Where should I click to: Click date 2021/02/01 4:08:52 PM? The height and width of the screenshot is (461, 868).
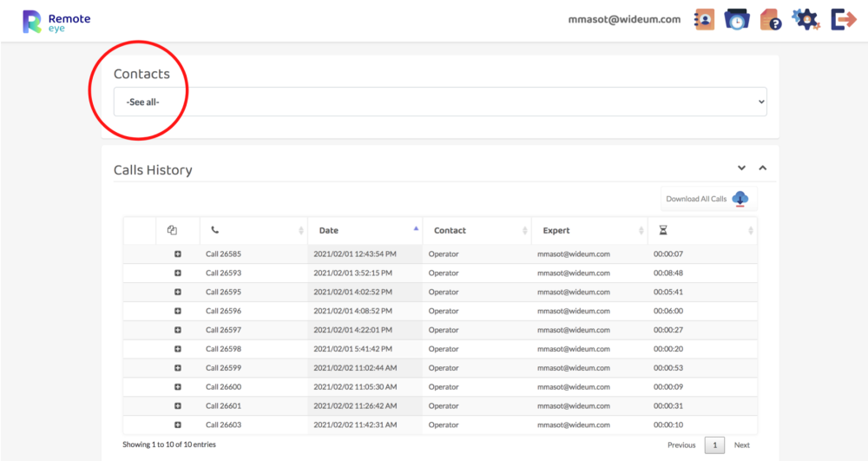(x=352, y=311)
